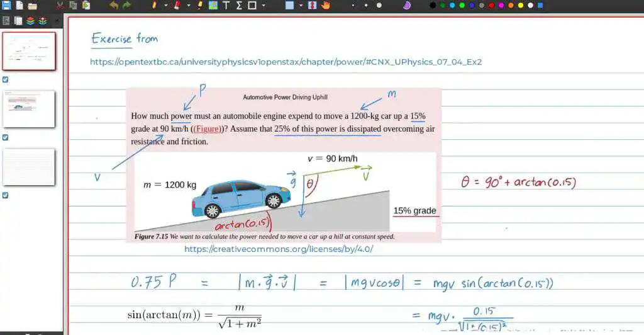
Task: Switch sidebar to page preview tab
Action: 18,21
